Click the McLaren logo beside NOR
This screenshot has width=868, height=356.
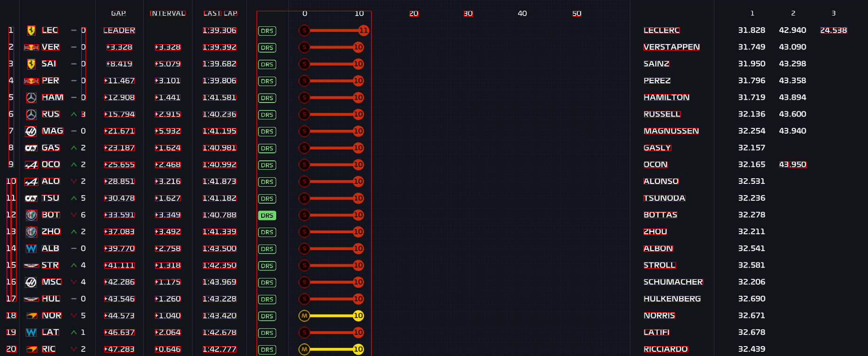pyautogui.click(x=31, y=316)
